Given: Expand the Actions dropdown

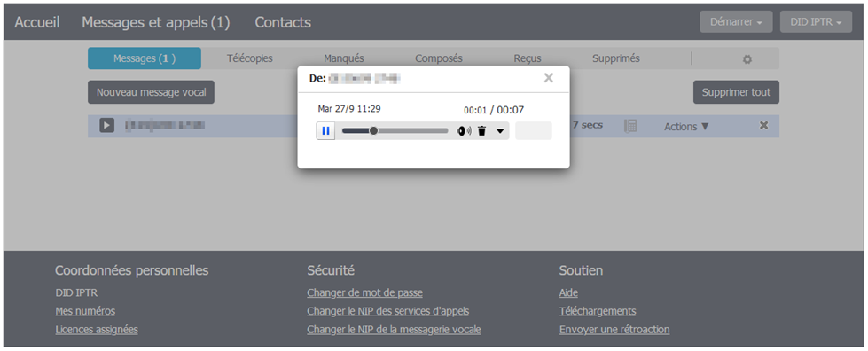Looking at the screenshot, I should point(686,126).
